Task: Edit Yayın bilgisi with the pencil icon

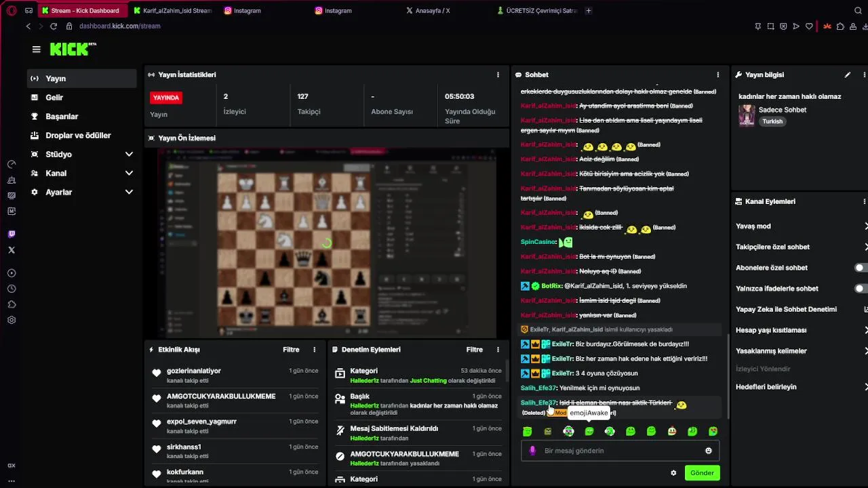Action: 847,75
